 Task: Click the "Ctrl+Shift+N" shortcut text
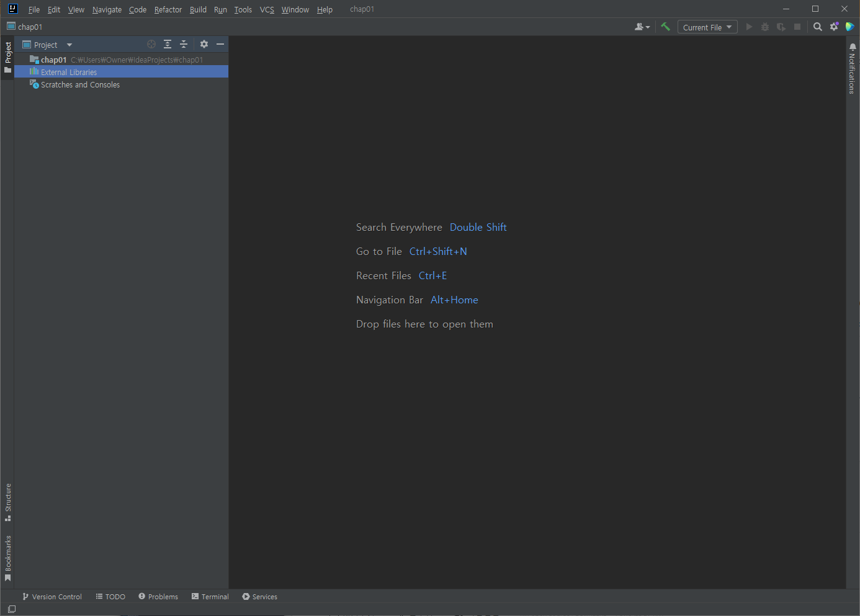coord(438,251)
